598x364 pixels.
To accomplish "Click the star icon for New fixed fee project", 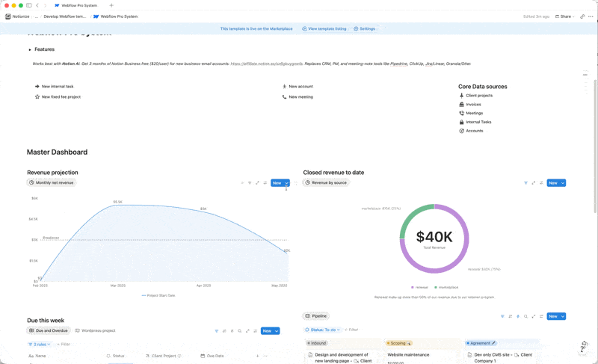I will [37, 97].
